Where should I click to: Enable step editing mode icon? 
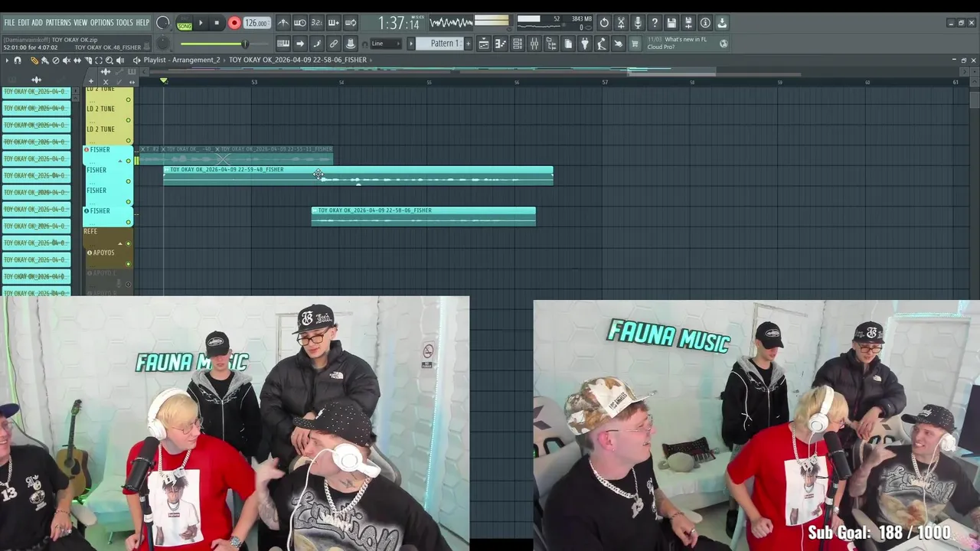[x=317, y=44]
